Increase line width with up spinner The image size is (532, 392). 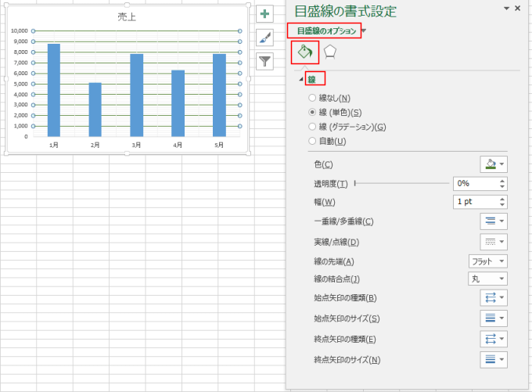coord(502,200)
